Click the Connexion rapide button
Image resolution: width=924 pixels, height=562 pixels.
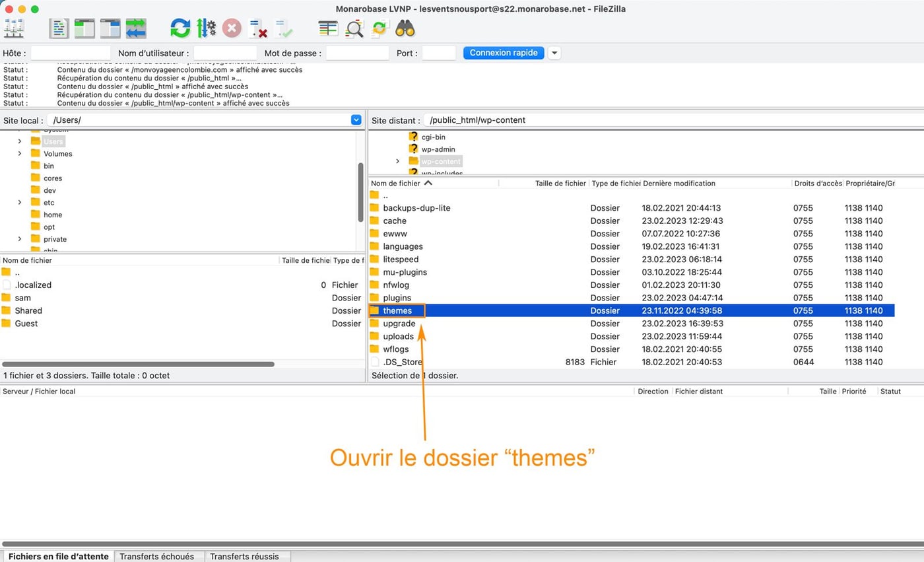point(503,53)
